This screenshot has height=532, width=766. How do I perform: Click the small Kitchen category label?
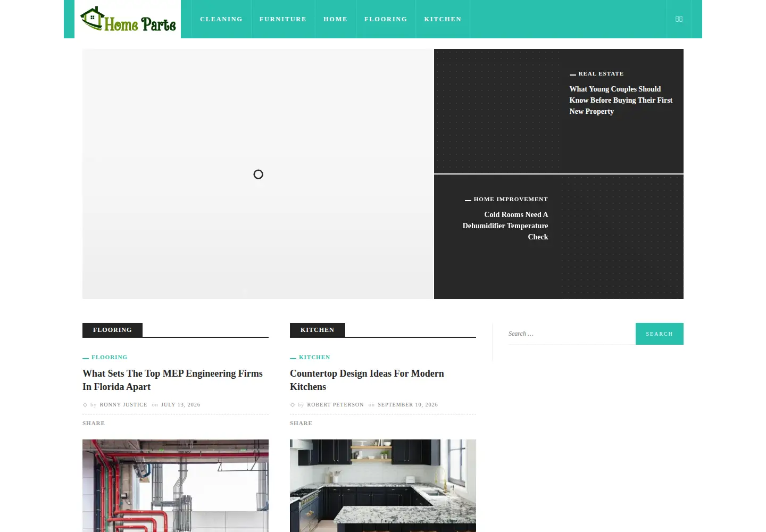tap(314, 357)
